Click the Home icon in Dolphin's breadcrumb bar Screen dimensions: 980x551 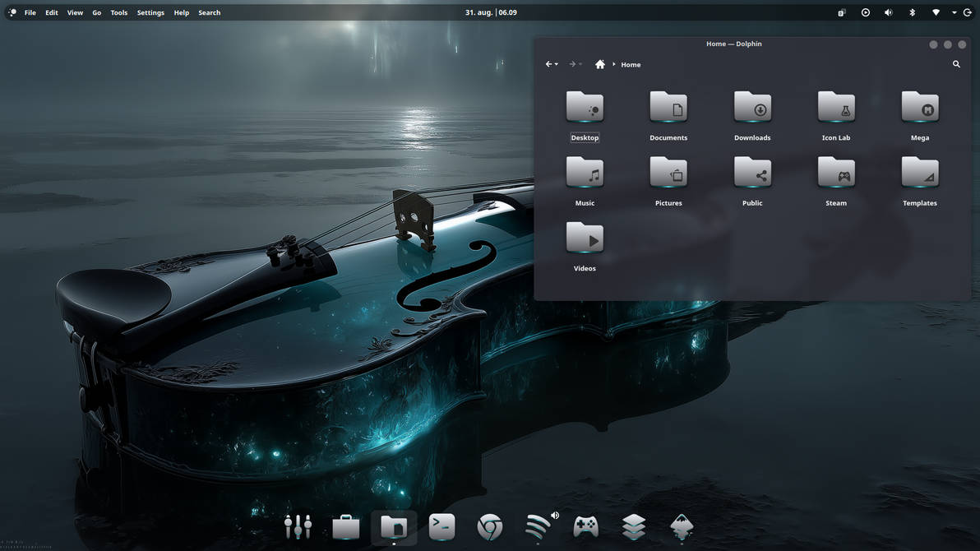pyautogui.click(x=600, y=63)
